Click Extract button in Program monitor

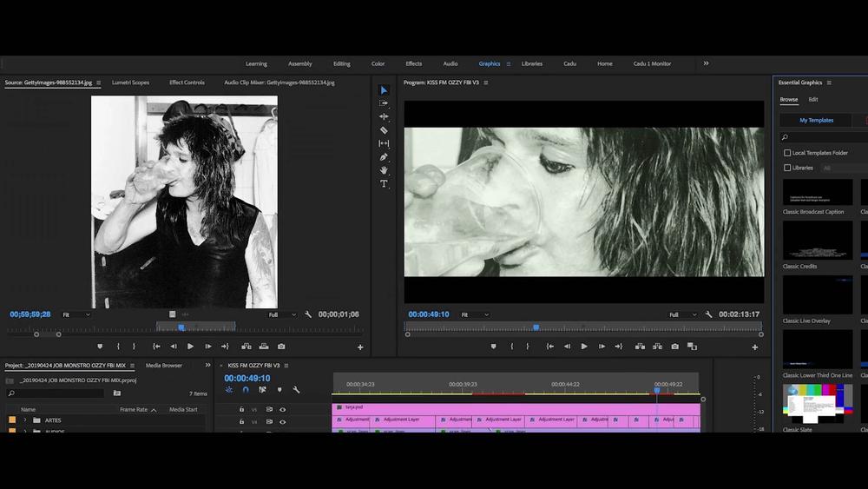pos(658,347)
